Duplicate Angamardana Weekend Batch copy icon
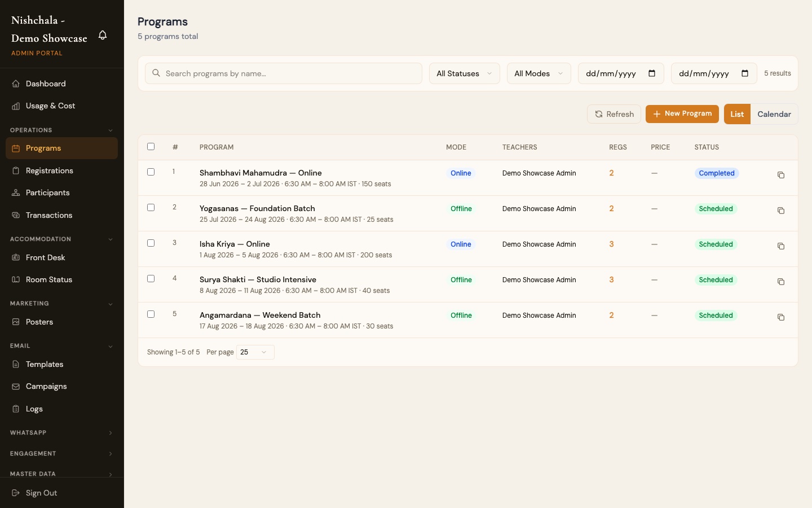The image size is (812, 508). 781,317
